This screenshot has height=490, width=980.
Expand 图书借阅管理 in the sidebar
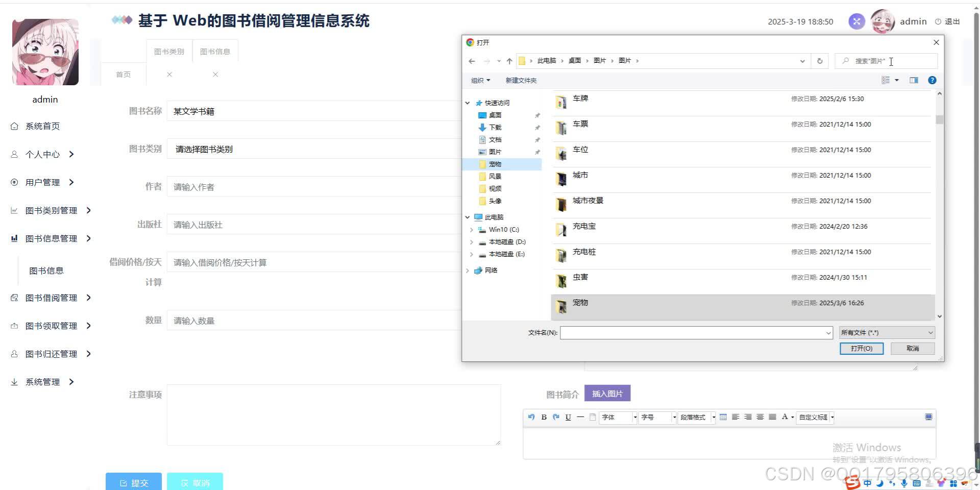pos(51,298)
